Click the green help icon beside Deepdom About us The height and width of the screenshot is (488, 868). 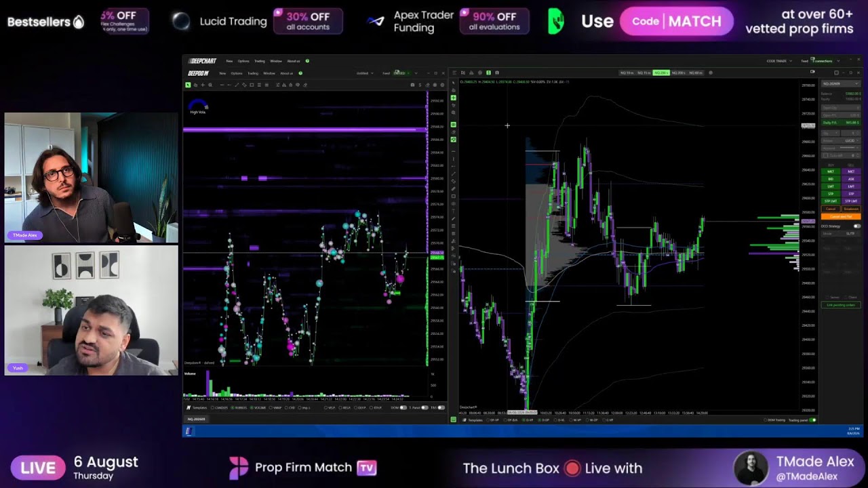[x=300, y=73]
